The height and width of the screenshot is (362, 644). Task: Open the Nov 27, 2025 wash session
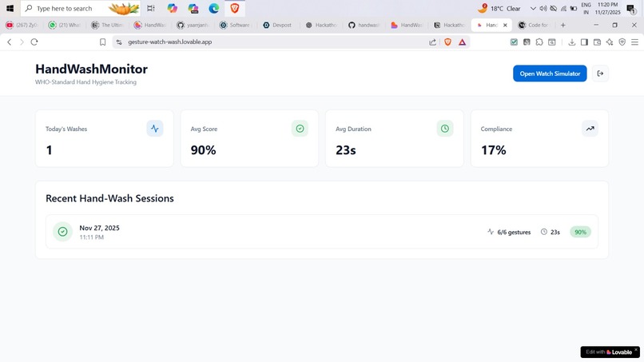point(321,232)
